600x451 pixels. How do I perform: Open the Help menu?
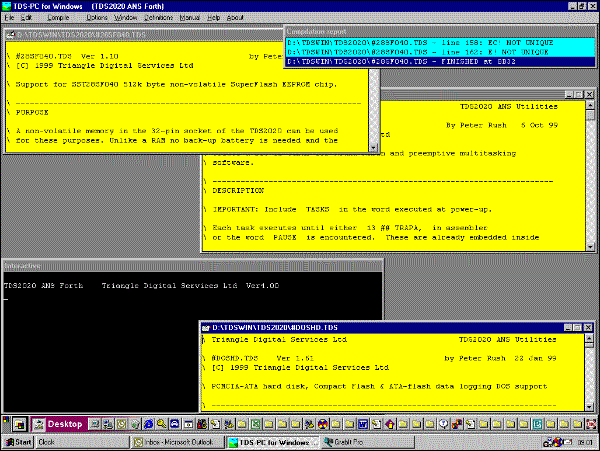pyautogui.click(x=214, y=18)
